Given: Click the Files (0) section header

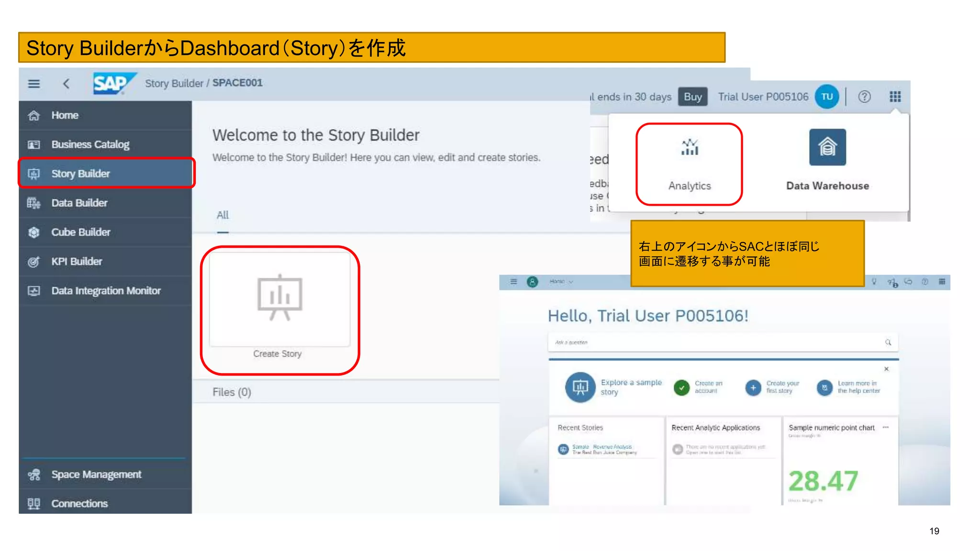Looking at the screenshot, I should [x=232, y=392].
